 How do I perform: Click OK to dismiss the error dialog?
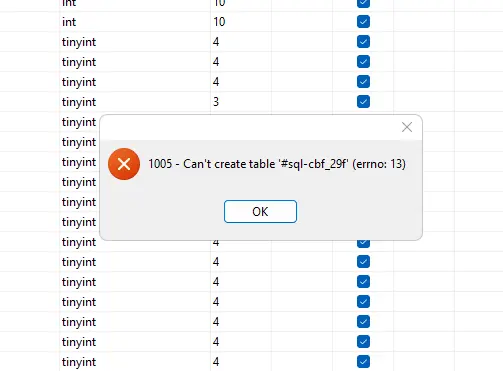pos(260,211)
